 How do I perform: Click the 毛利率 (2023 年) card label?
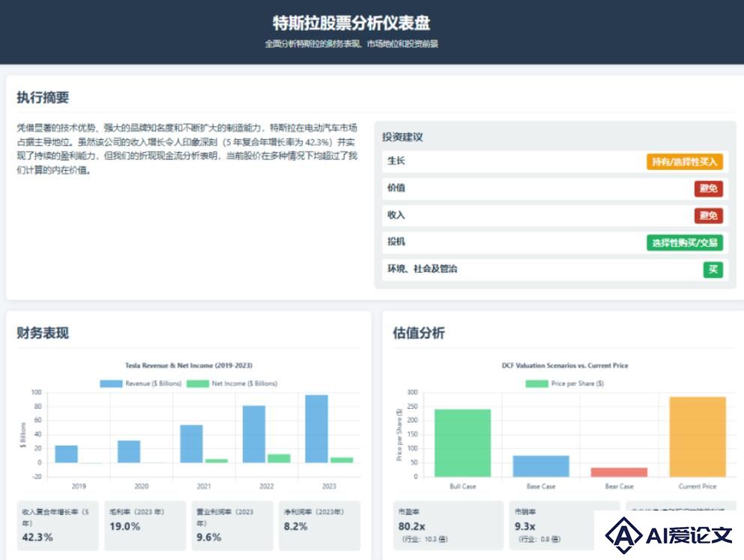tap(136, 512)
